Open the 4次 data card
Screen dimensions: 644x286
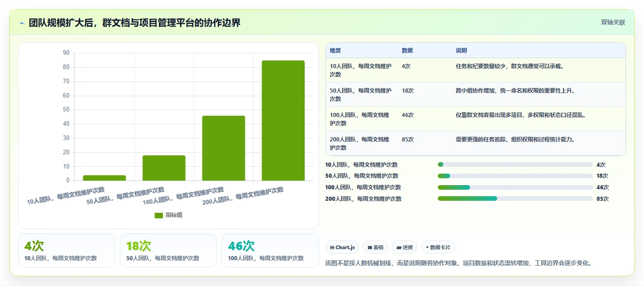[66, 251]
